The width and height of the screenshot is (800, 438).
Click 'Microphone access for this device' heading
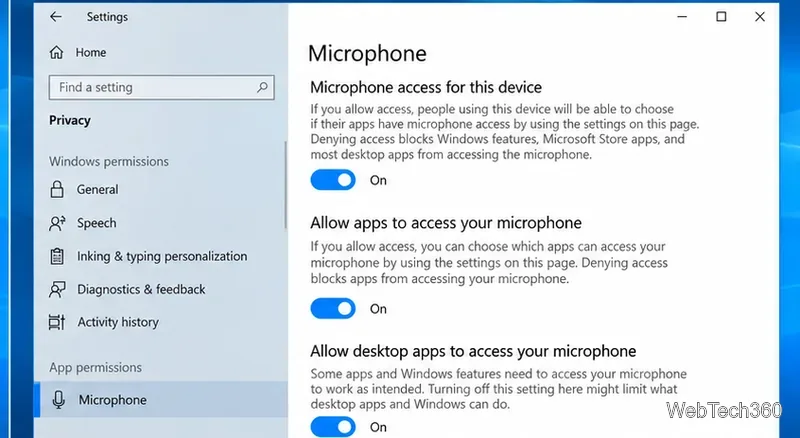426,87
